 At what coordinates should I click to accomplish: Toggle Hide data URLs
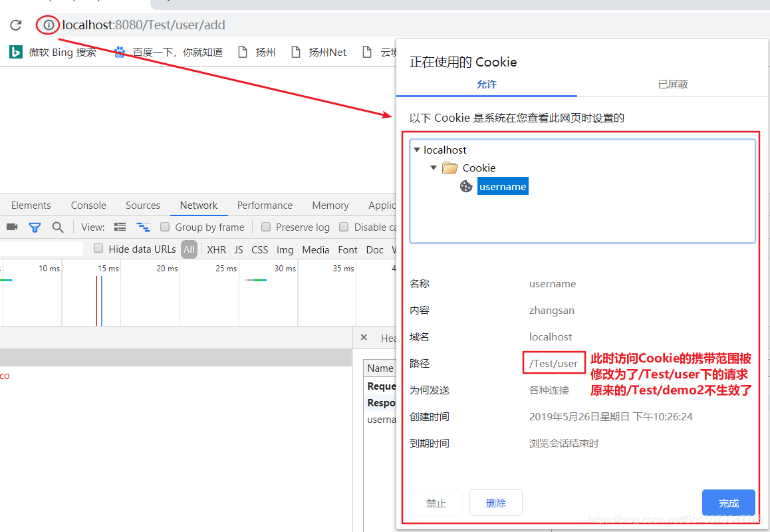(98, 249)
